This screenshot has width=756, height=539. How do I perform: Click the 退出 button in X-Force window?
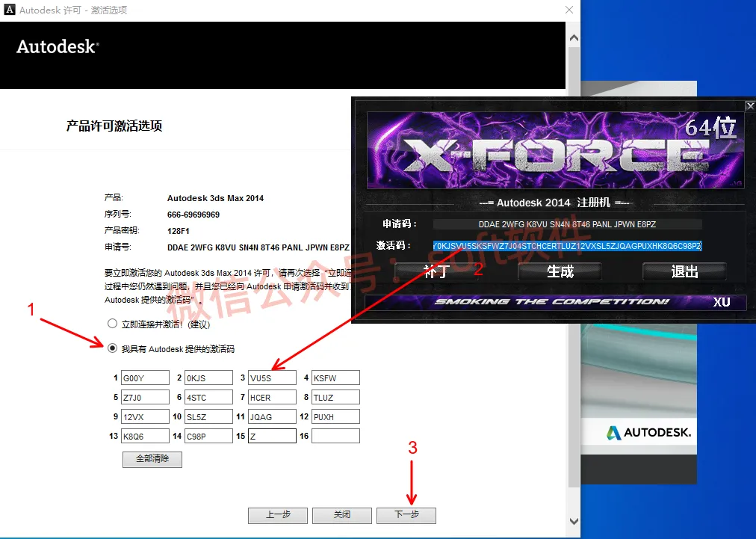pos(684,271)
